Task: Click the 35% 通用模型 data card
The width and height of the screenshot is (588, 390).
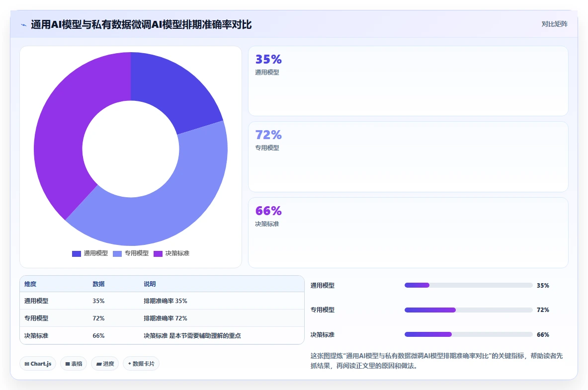Action: point(408,81)
